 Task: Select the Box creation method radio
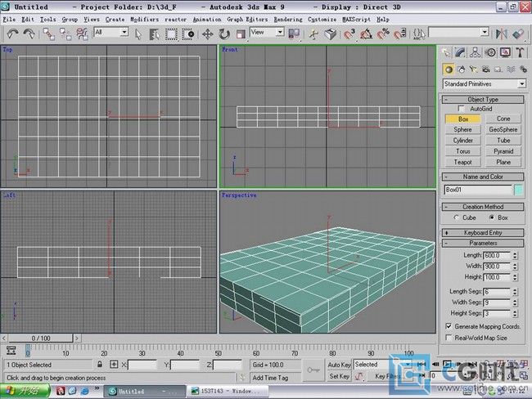pyautogui.click(x=491, y=217)
